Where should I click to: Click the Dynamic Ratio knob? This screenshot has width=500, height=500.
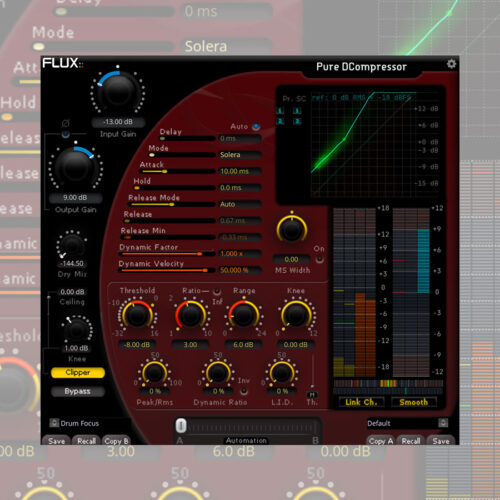point(218,373)
